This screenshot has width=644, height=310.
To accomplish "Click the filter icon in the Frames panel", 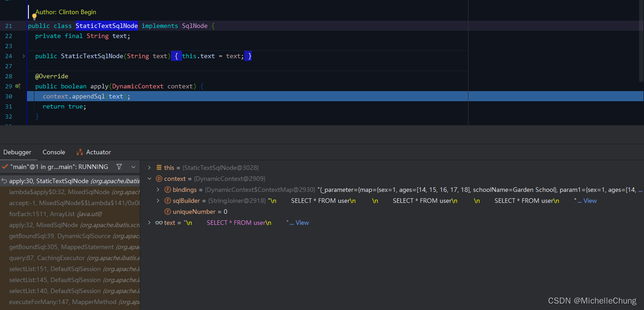I will click(x=119, y=167).
